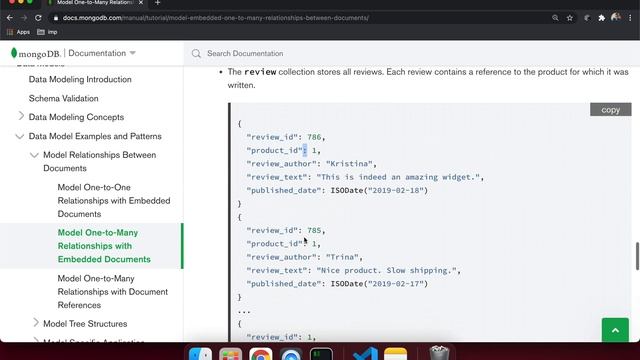The image size is (640, 360).
Task: Open Terminal from the dock
Action: point(321,354)
